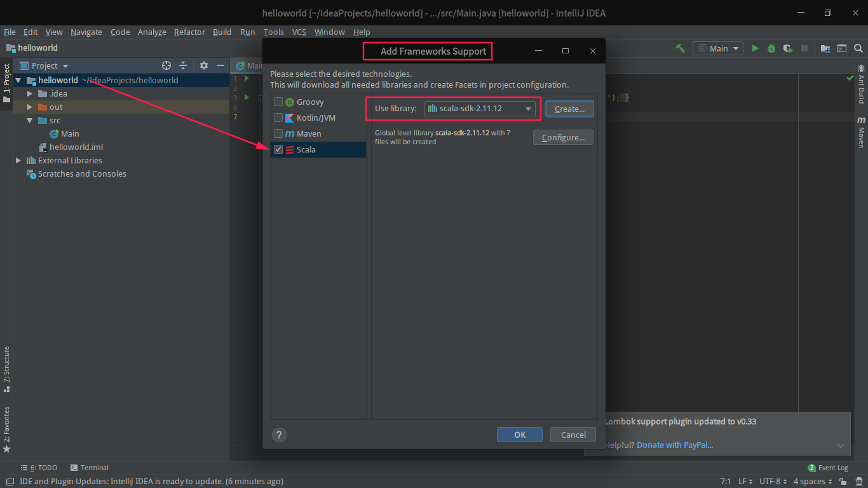Run Main with coverage shield icon
The height and width of the screenshot is (488, 868).
pyautogui.click(x=788, y=48)
